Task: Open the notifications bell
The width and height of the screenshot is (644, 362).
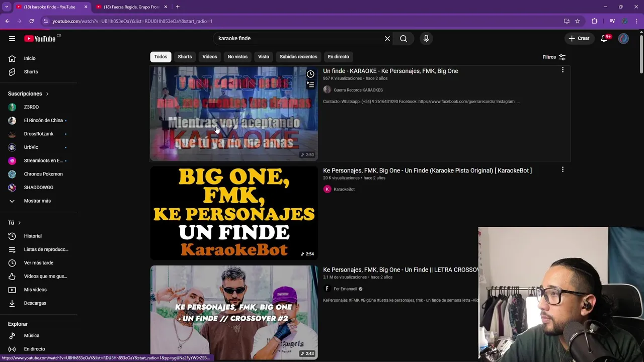Action: 604,39
